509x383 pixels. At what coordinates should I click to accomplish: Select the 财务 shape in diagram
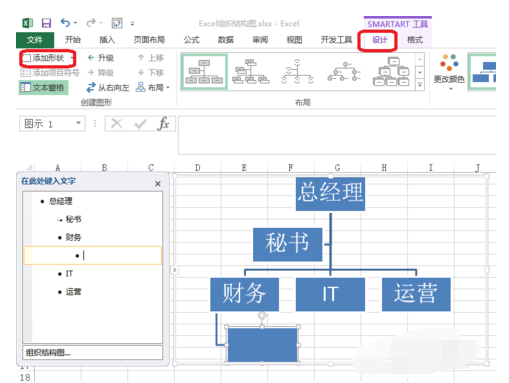point(244,294)
